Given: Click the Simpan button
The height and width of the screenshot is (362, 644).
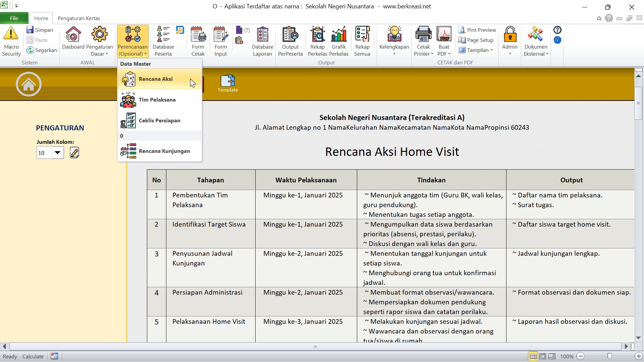Looking at the screenshot, I should click(x=40, y=30).
